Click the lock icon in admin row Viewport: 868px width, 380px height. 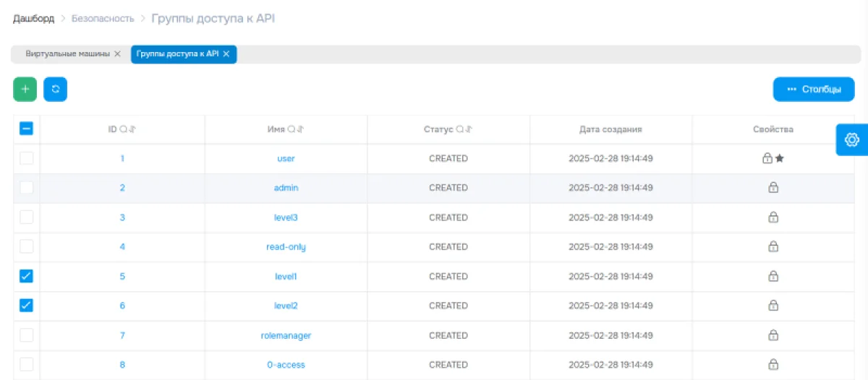click(773, 188)
